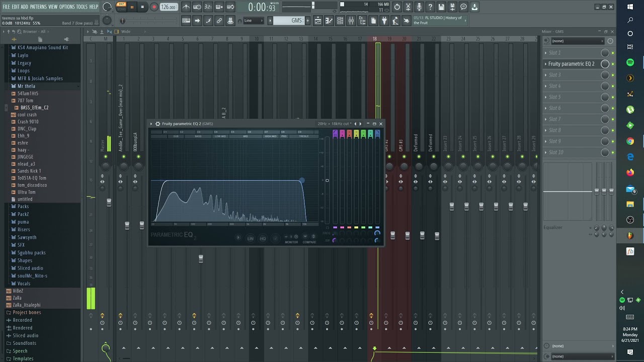Viewport: 644px width, 362px height.
Task: Open the Channel rack icon
Action: click(x=340, y=21)
